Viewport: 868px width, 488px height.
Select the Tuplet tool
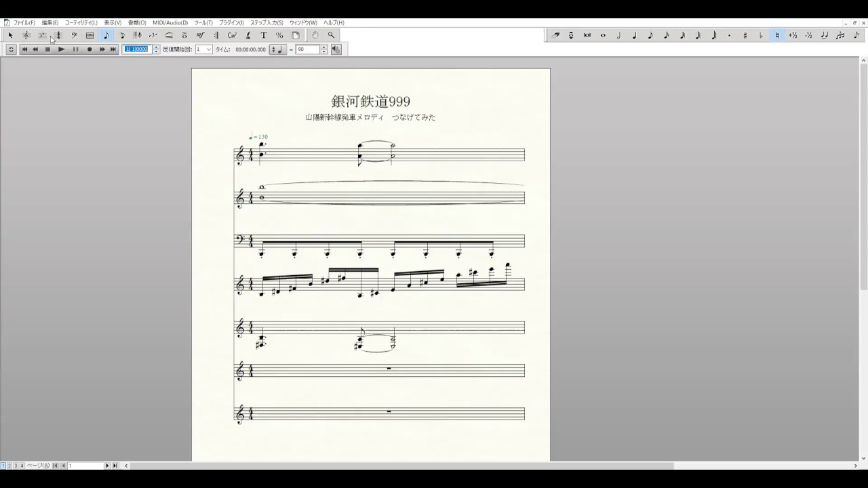153,35
